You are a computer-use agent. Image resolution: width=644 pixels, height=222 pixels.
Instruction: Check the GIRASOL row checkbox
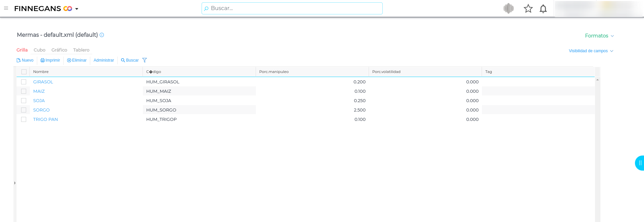tap(24, 82)
